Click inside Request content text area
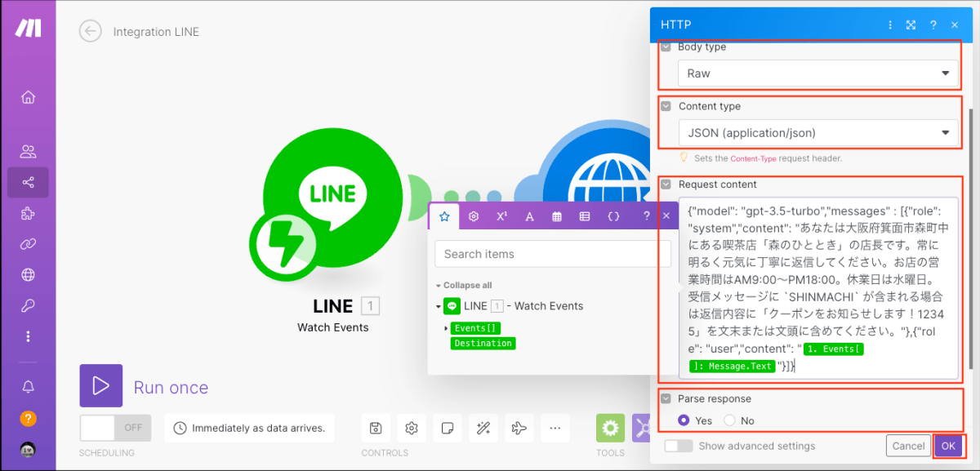 click(817, 288)
